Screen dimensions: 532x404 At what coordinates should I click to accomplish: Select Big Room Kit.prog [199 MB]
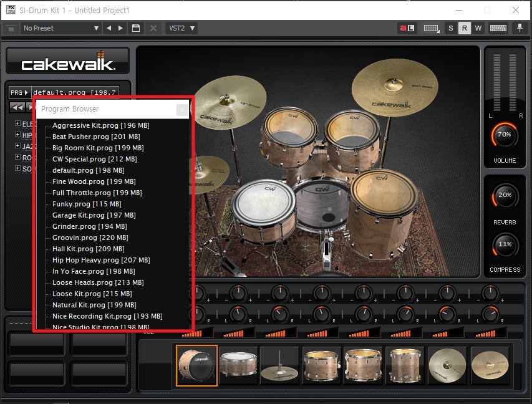(x=98, y=148)
